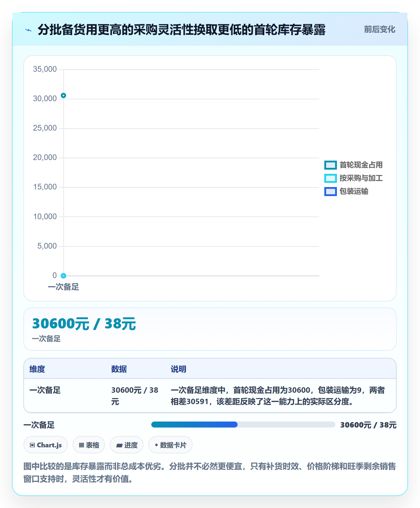Click the Chart.js chip
420x508 pixels.
[46, 445]
